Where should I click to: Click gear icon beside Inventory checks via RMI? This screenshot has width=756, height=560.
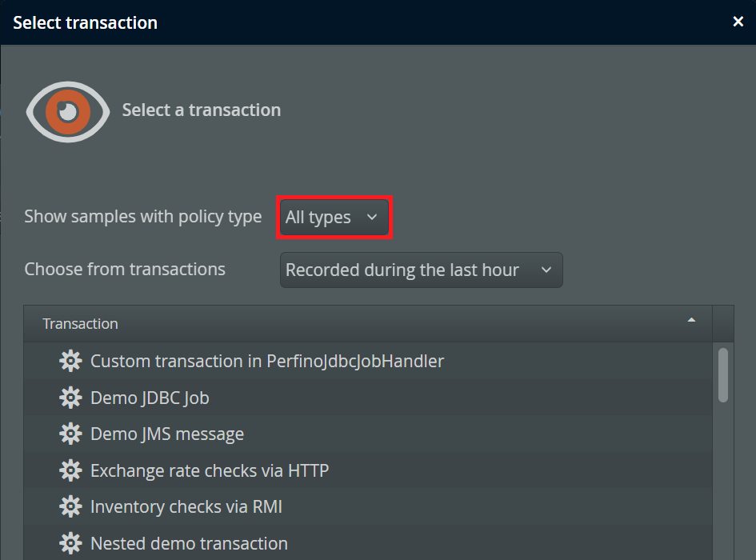pos(70,507)
